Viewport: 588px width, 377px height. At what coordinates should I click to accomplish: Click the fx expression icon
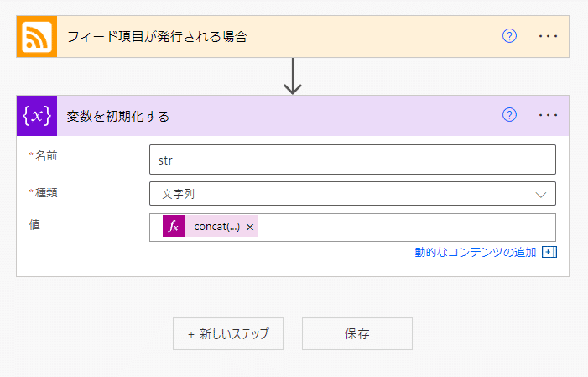pyautogui.click(x=174, y=227)
